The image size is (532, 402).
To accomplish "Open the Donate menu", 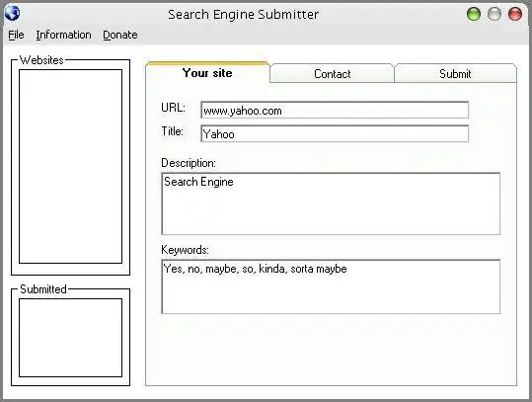I will [x=120, y=35].
